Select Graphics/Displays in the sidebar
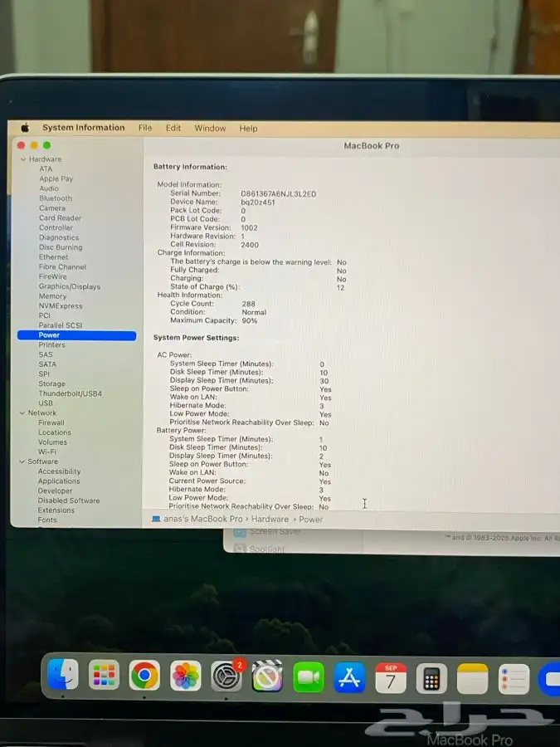The image size is (560, 747). point(70,286)
